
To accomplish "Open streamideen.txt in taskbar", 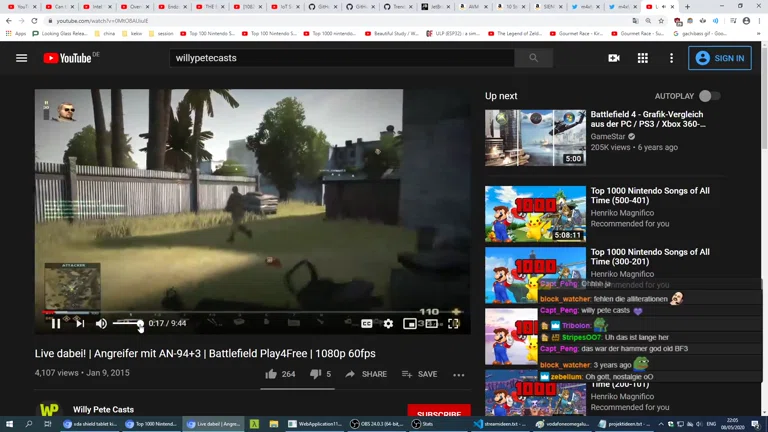I will [x=500, y=424].
